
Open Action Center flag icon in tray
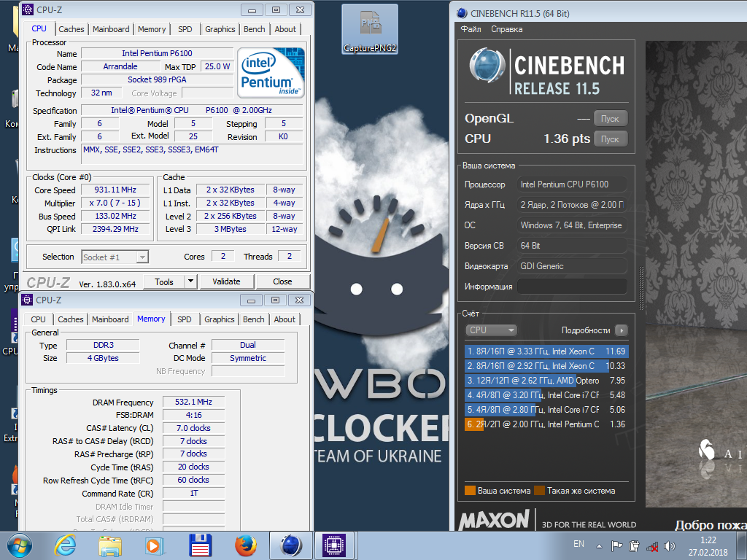pyautogui.click(x=616, y=546)
